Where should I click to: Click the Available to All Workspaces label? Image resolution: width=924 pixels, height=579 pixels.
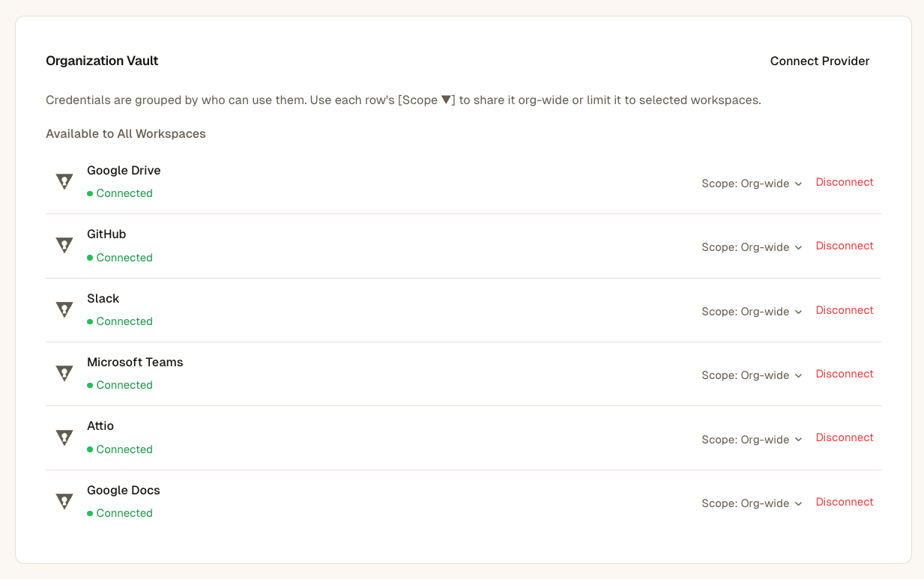tap(126, 134)
